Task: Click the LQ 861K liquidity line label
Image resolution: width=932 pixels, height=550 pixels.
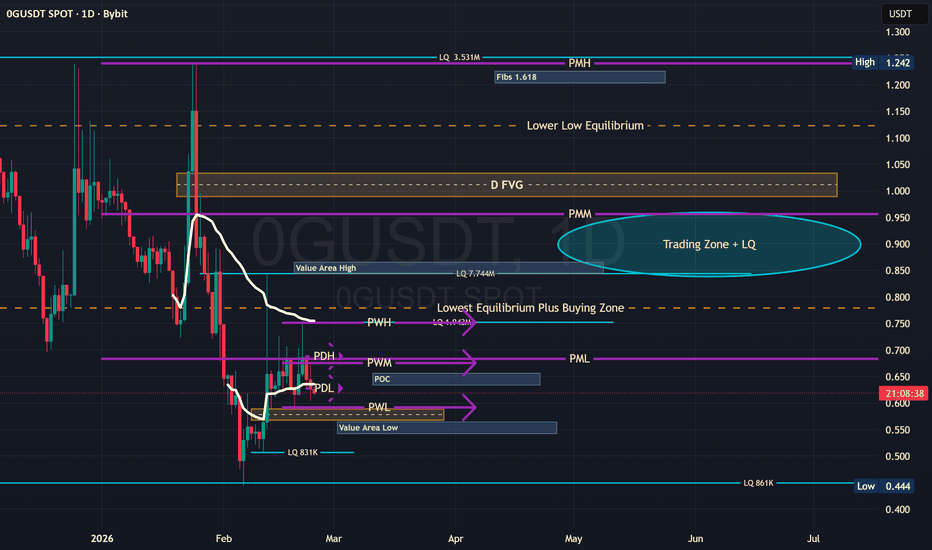Action: 758,483
